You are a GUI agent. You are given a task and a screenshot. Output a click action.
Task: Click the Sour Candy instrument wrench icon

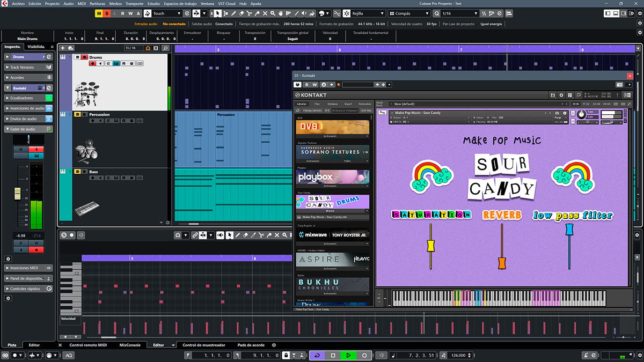[x=382, y=113]
